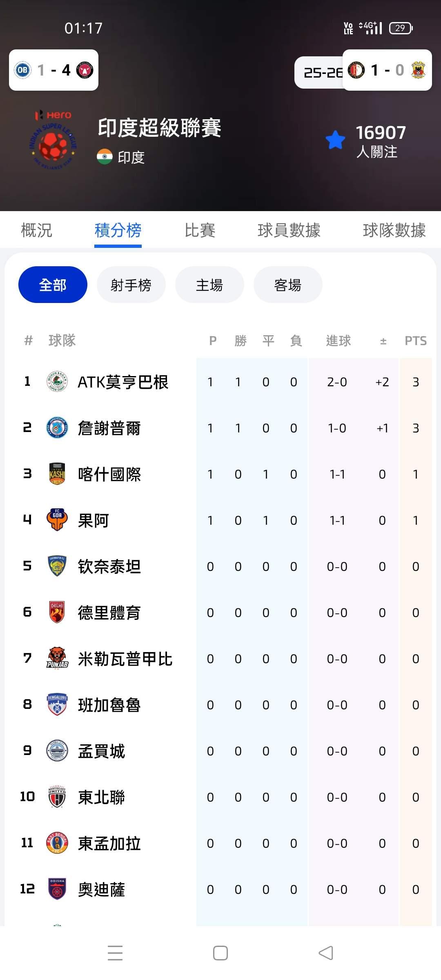The height and width of the screenshot is (980, 441).
Task: Select the Punjab FC tiger logo
Action: pos(57,658)
